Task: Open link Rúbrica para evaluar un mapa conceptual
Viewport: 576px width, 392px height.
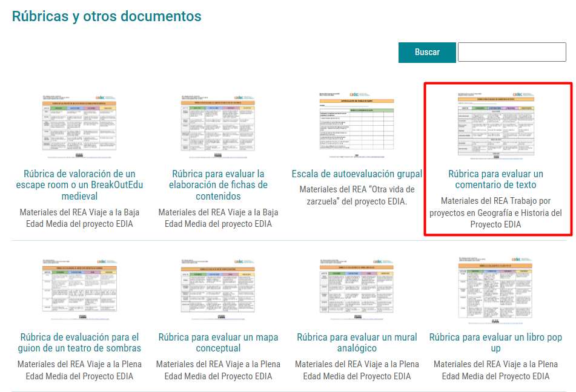Action: [218, 342]
